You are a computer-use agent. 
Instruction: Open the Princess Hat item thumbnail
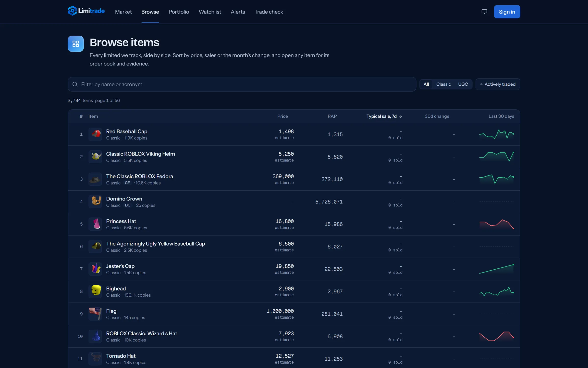[x=95, y=224]
